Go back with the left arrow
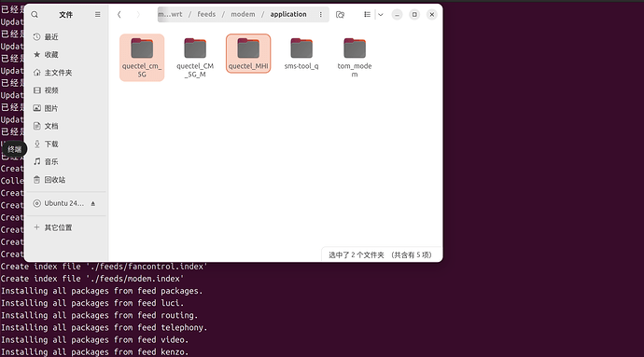 coord(119,15)
